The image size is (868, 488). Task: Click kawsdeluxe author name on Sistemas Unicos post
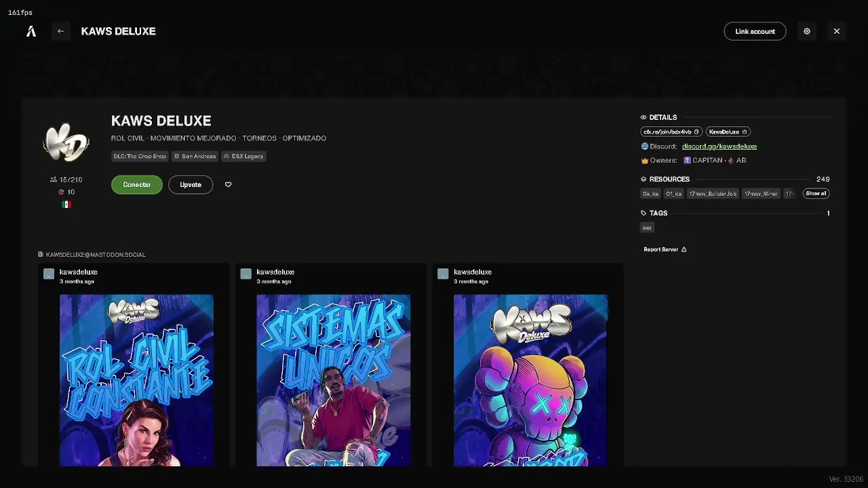pos(275,272)
